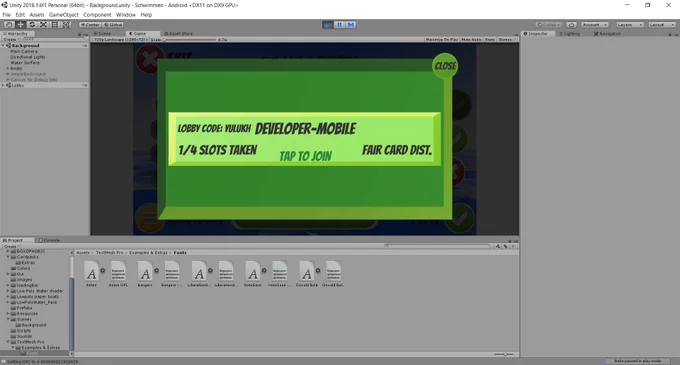Screen dimensions: 680x365
Task: Select the combined Transform tool
Action: [x=66, y=25]
